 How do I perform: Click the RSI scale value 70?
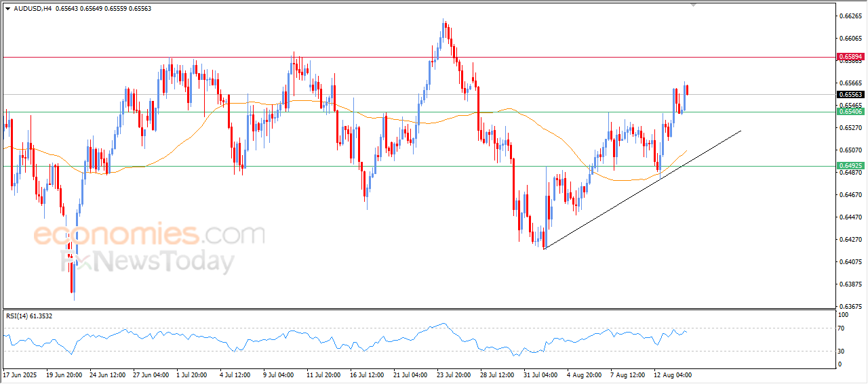[842, 328]
